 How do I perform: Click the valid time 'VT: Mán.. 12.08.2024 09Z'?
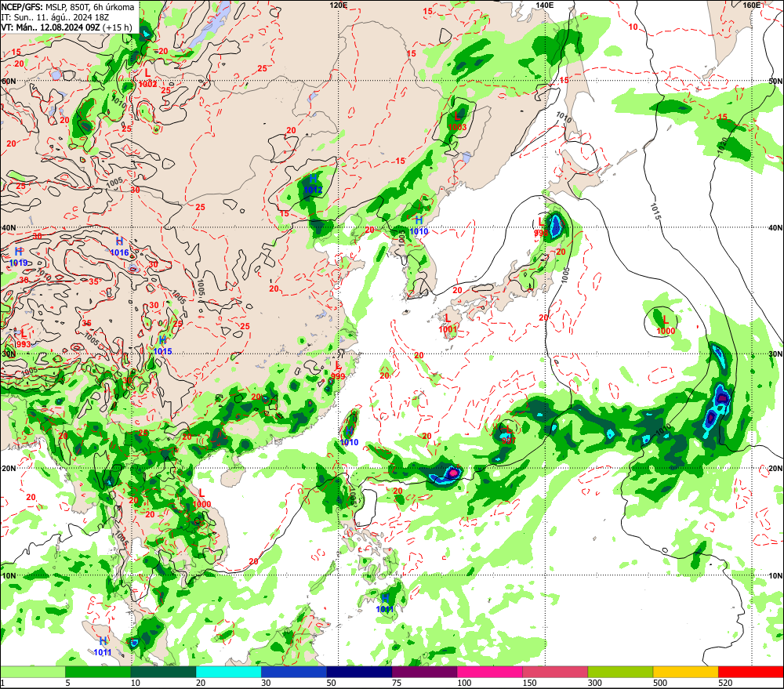50,27
